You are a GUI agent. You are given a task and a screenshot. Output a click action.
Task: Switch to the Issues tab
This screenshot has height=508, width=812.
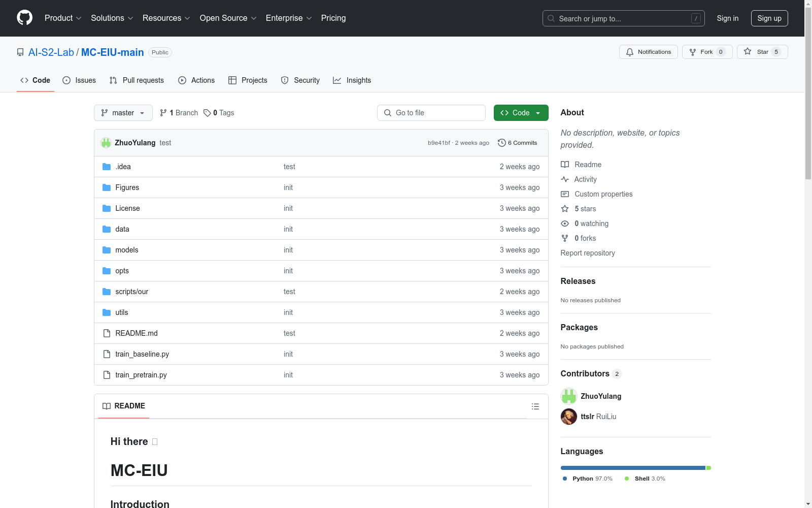click(79, 80)
